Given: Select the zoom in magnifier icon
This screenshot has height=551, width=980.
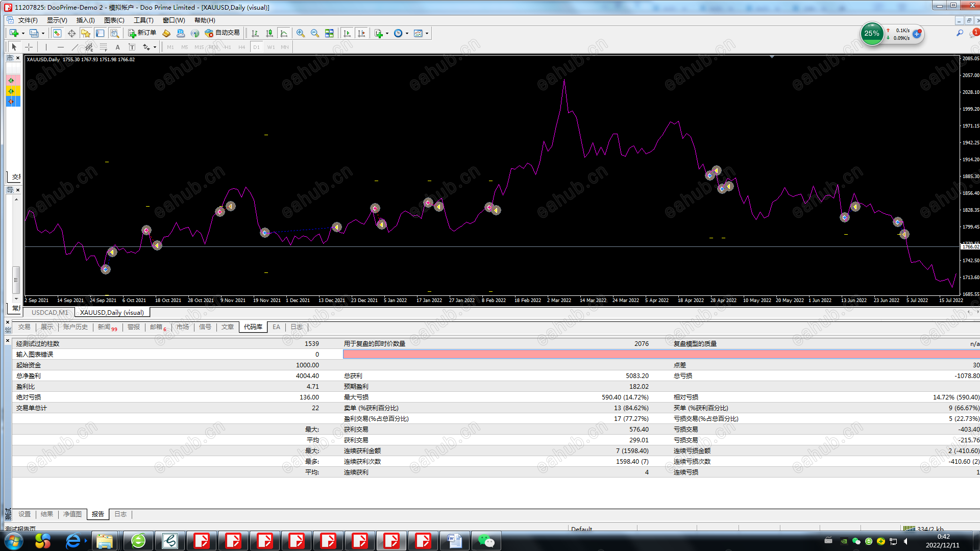Looking at the screenshot, I should 301,33.
